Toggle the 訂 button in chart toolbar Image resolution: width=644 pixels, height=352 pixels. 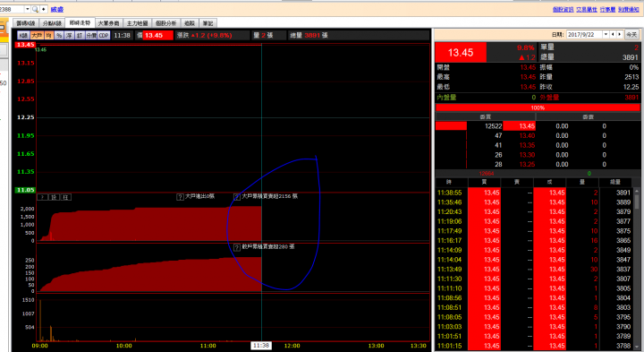pos(80,35)
